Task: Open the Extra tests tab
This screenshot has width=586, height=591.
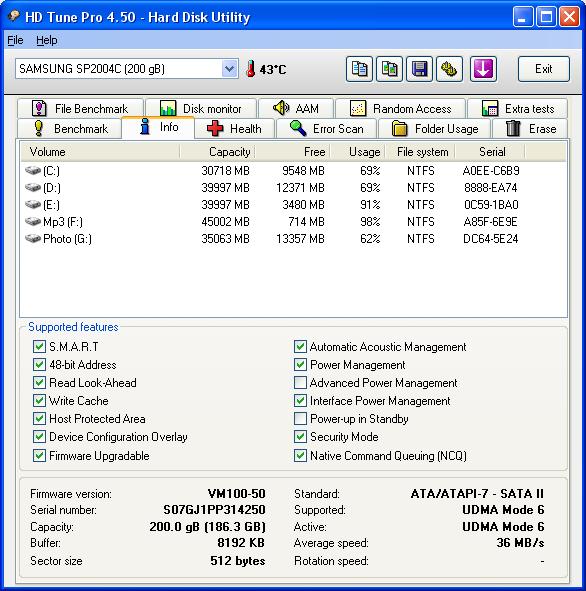Action: pos(517,109)
